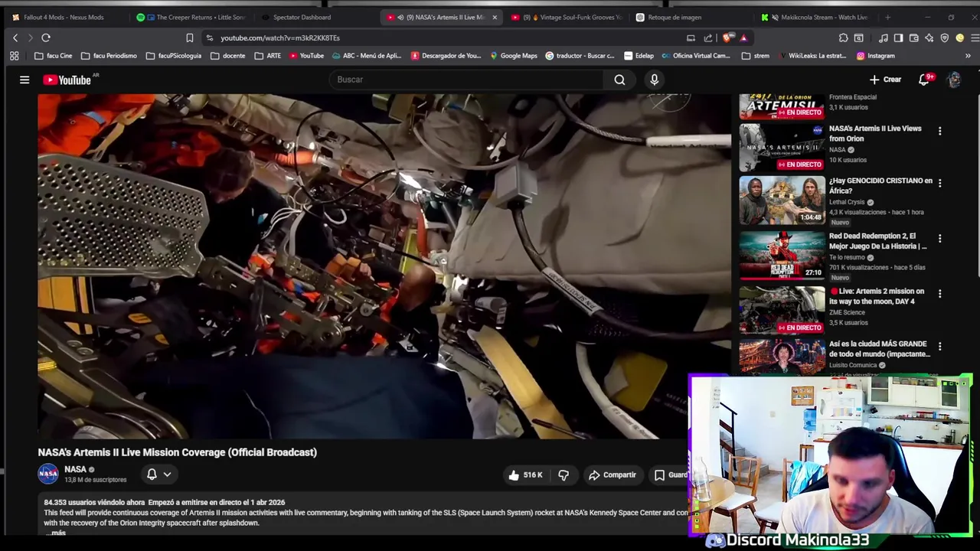Reload the page
Viewport: 980px width, 551px height.
point(46,37)
